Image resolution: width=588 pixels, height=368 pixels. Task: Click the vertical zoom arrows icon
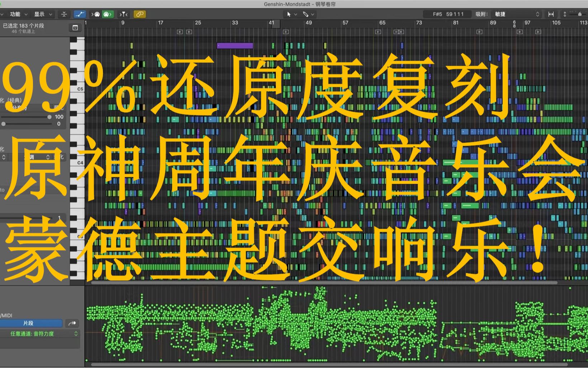pyautogui.click(x=565, y=14)
